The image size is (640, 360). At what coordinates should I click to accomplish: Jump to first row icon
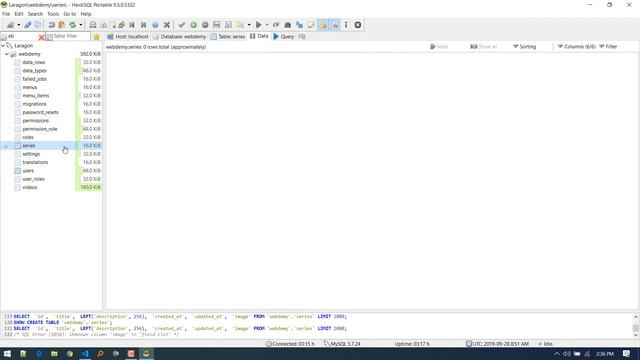point(132,25)
